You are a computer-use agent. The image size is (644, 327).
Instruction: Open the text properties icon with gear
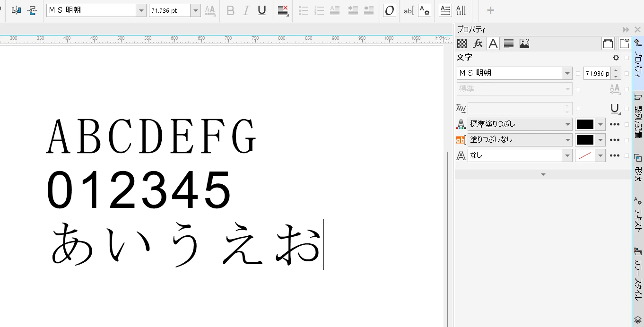pyautogui.click(x=424, y=10)
